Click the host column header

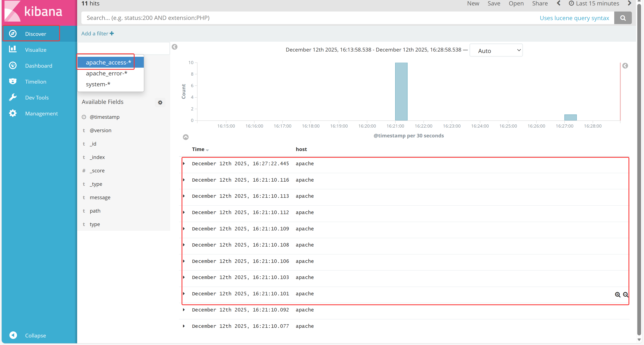coord(301,149)
